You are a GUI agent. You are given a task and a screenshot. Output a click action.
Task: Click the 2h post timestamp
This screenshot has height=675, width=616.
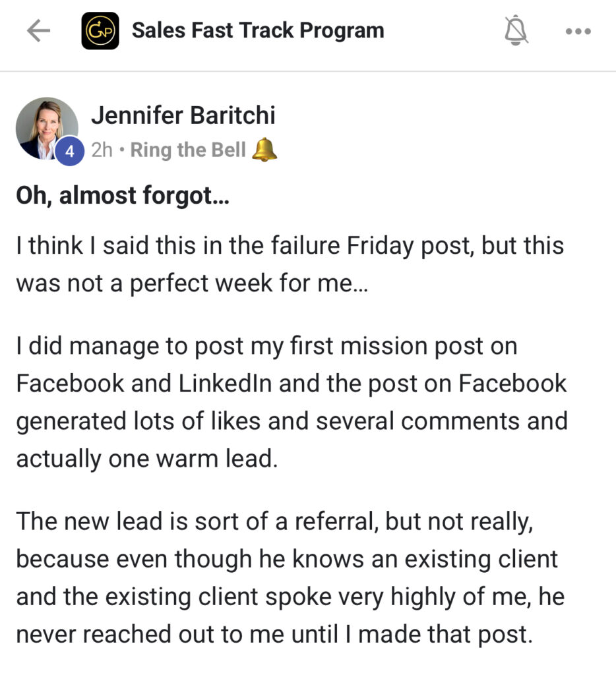coord(102,150)
